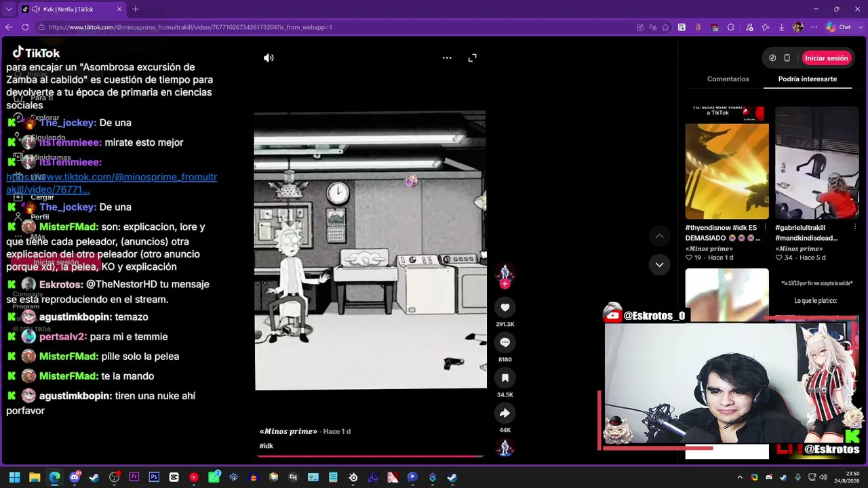Click the Iniciar sesión button
The width and height of the screenshot is (868, 488).
click(827, 58)
